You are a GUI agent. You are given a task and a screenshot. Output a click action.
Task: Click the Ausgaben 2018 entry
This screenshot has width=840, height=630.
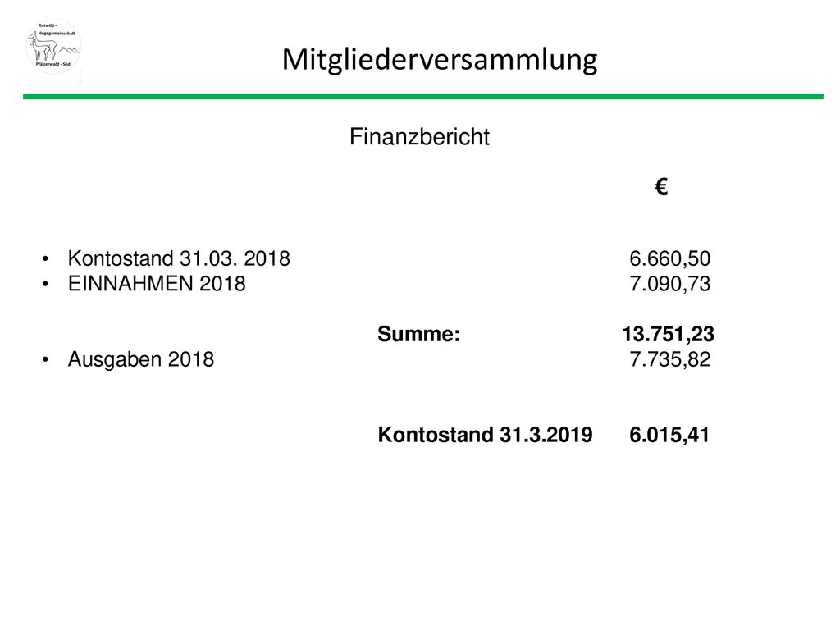141,359
